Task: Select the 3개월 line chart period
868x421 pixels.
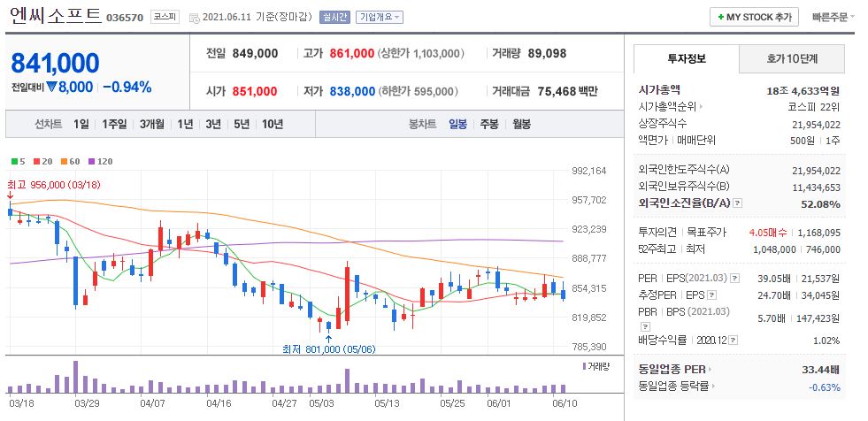Action: (x=151, y=124)
